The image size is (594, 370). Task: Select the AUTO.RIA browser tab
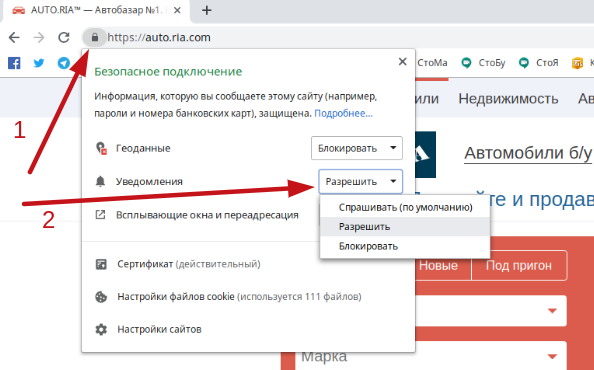pos(95,11)
